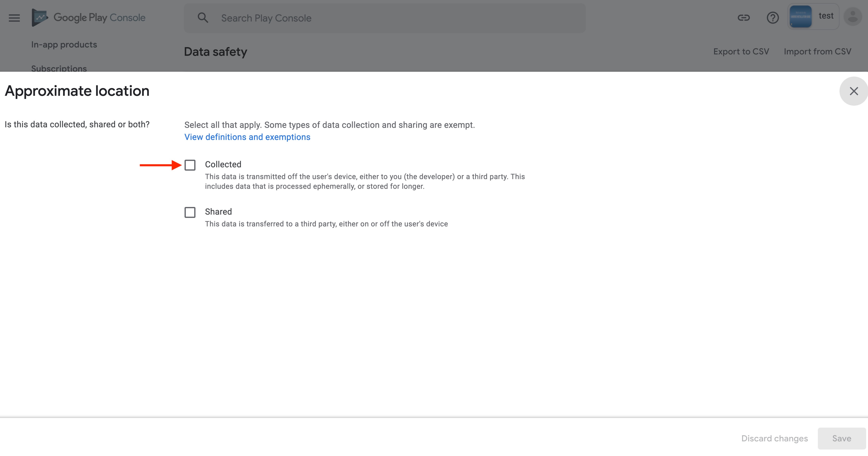Click the search magnifier icon
The height and width of the screenshot is (456, 868).
point(203,18)
